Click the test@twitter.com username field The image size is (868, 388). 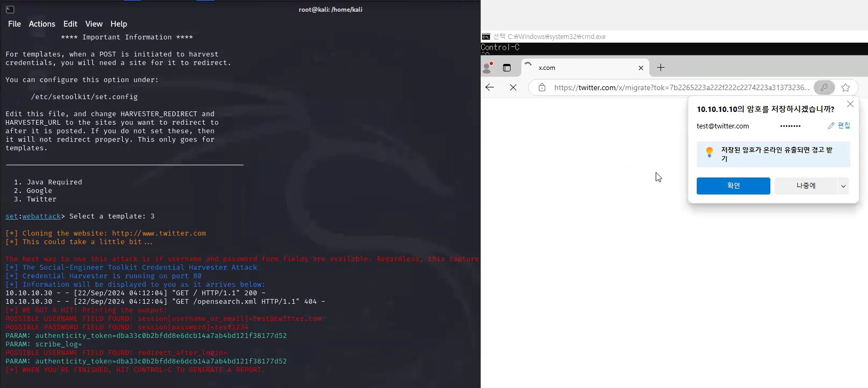point(723,126)
